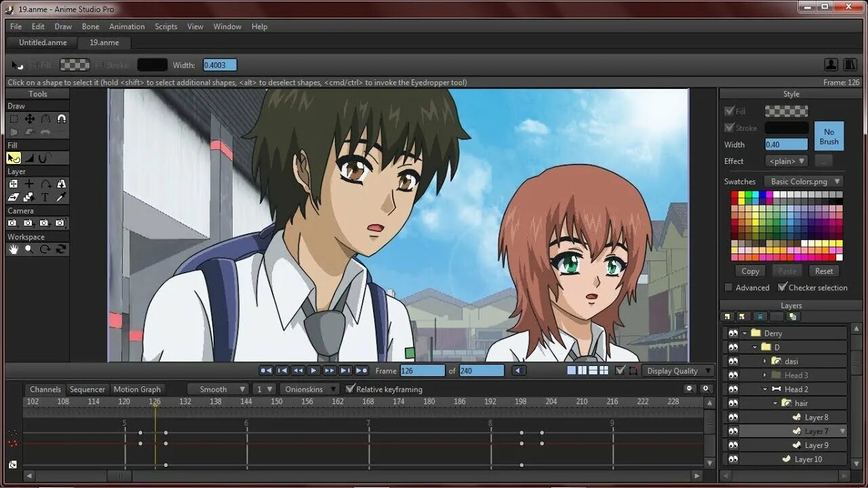
Task: Select the Flip Layer tool
Action: [61, 184]
